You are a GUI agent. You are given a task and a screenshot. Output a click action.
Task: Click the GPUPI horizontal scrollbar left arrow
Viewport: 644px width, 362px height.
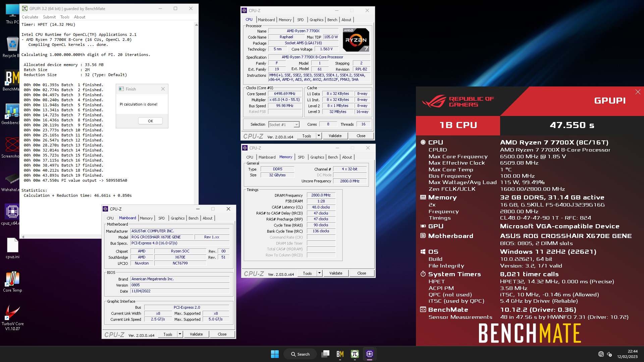click(x=23, y=237)
